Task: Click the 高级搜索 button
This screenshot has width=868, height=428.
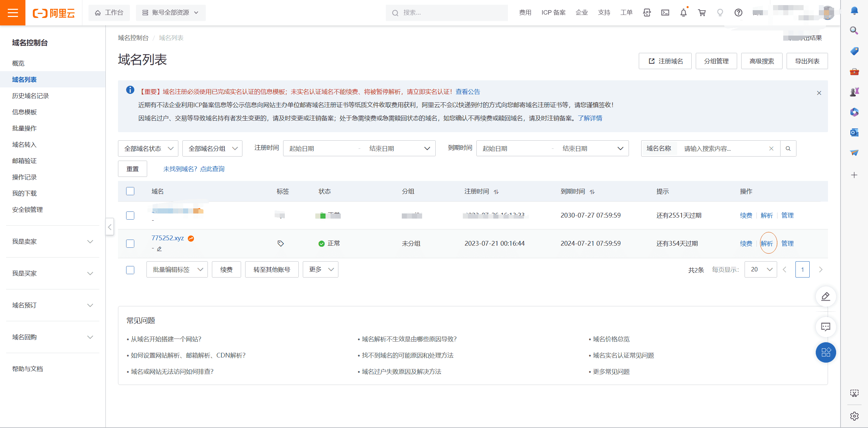Action: point(762,61)
